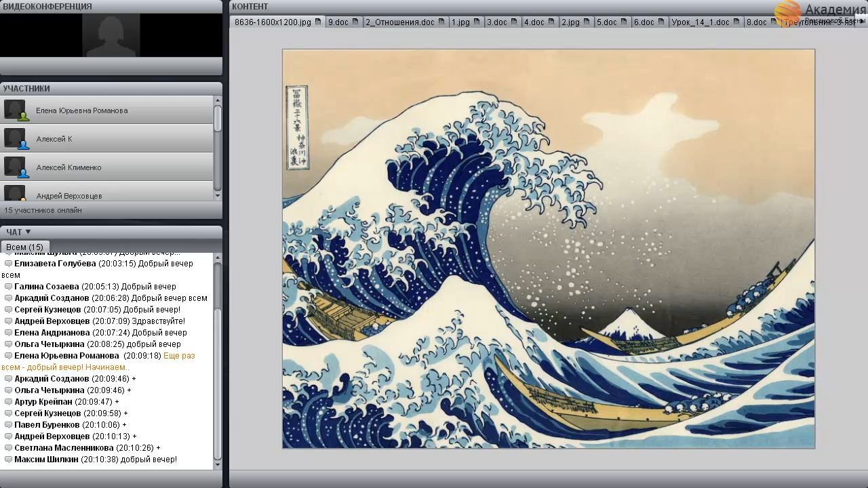The height and width of the screenshot is (488, 868).
Task: Click the document icon on 2_Отношения.doc tab
Action: tap(441, 22)
